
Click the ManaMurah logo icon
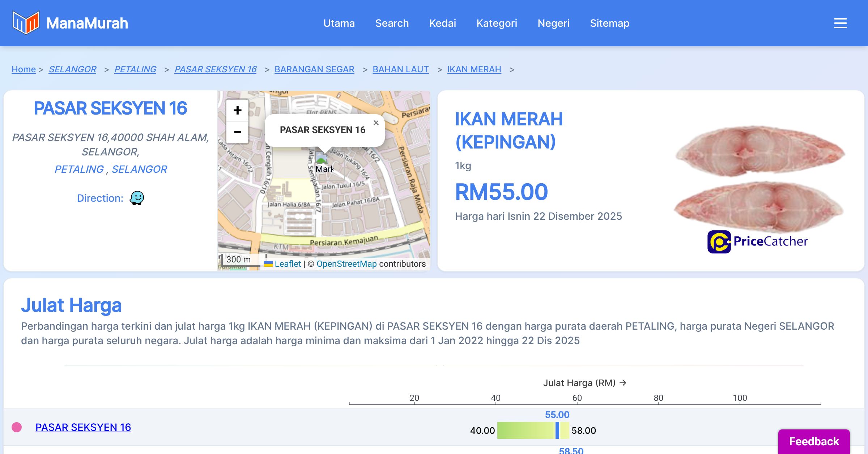(25, 23)
